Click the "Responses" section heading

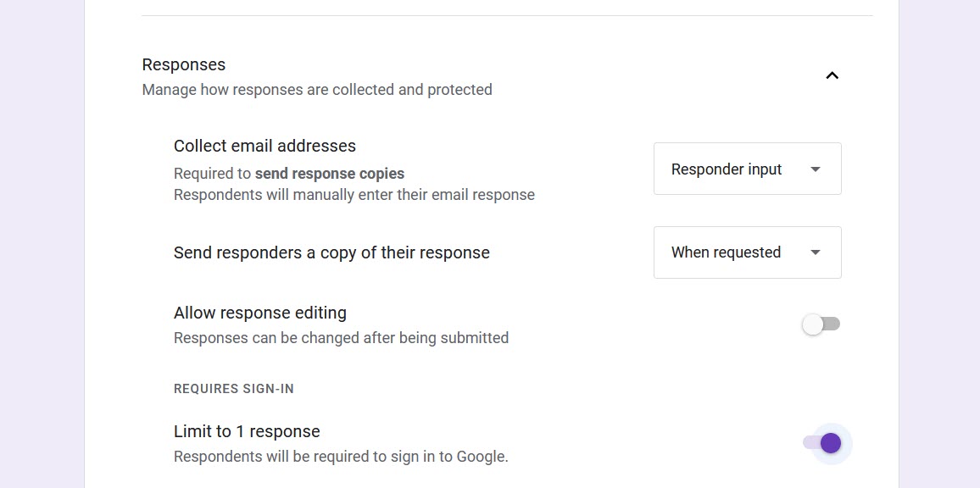click(x=183, y=64)
